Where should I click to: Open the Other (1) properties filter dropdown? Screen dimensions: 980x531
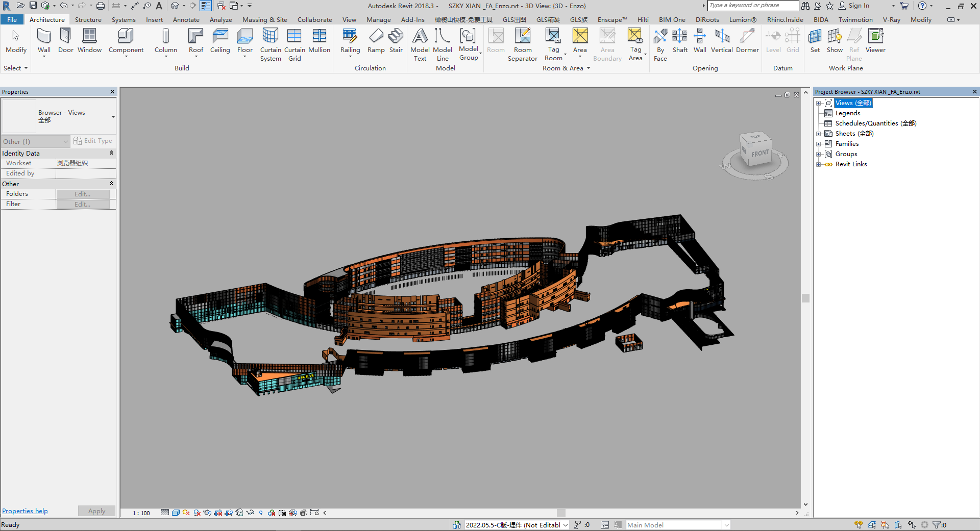36,141
